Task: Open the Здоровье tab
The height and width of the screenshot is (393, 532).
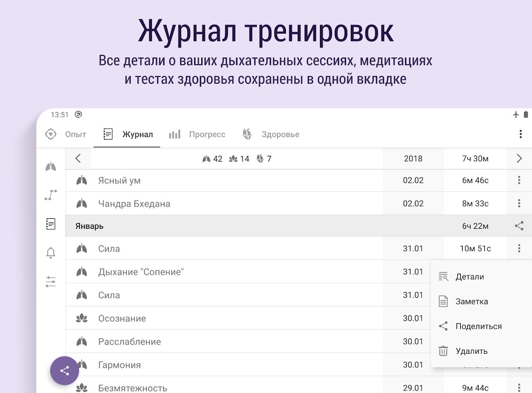Action: 271,134
